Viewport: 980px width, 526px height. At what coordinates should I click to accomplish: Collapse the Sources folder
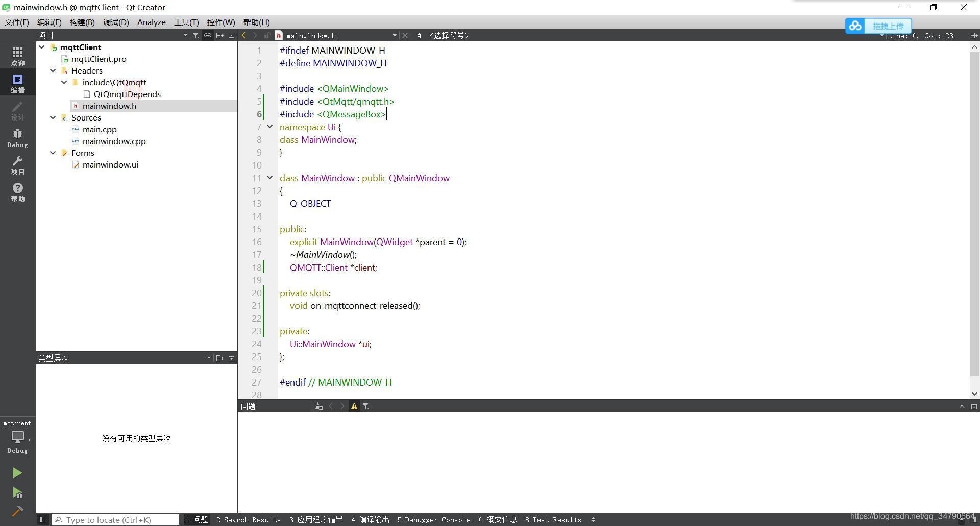53,117
